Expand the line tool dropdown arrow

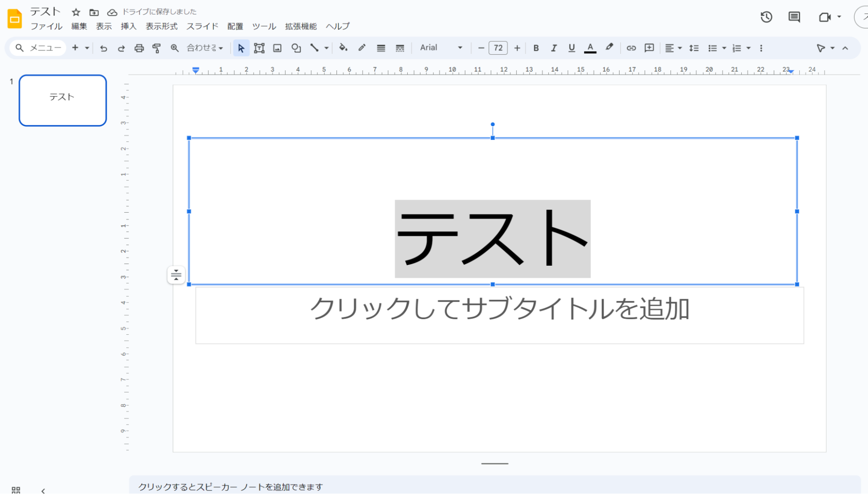tap(327, 48)
